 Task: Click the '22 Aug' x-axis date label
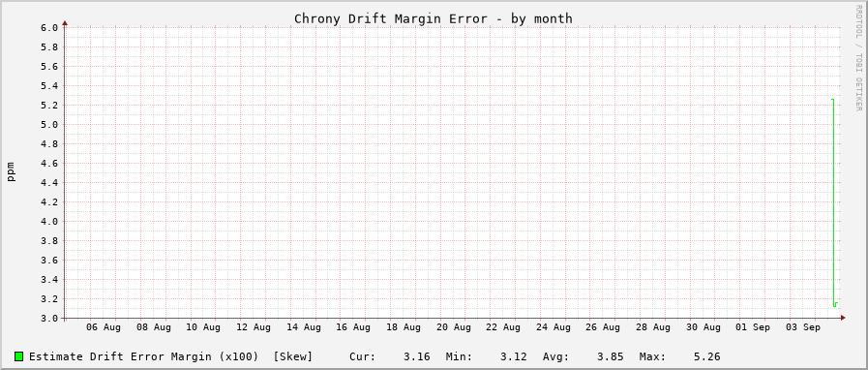pyautogui.click(x=503, y=328)
